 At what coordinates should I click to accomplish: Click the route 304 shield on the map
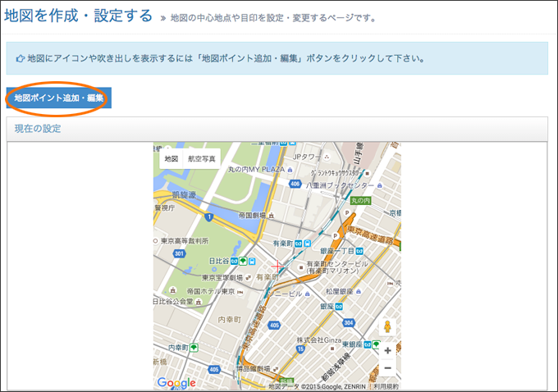pyautogui.click(x=349, y=323)
